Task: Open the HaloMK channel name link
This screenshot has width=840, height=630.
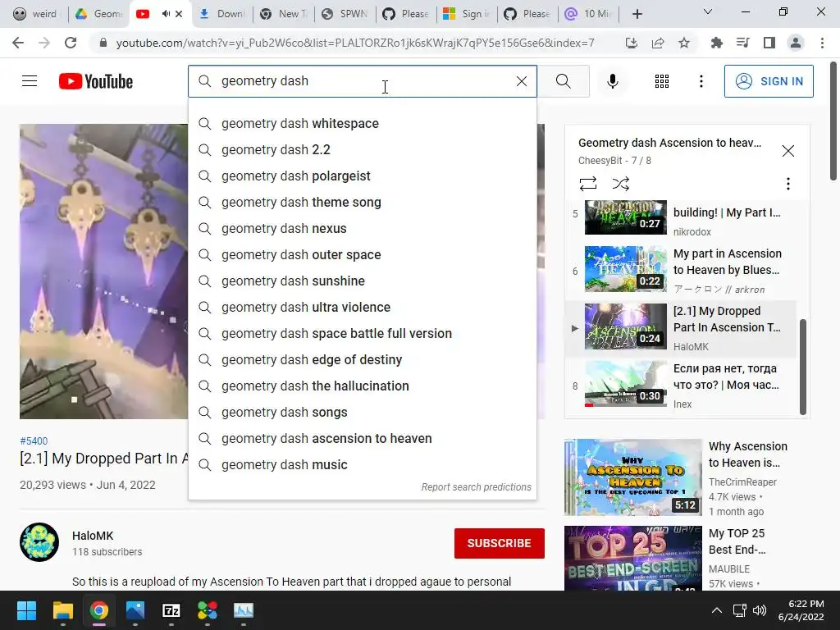Action: coord(93,536)
